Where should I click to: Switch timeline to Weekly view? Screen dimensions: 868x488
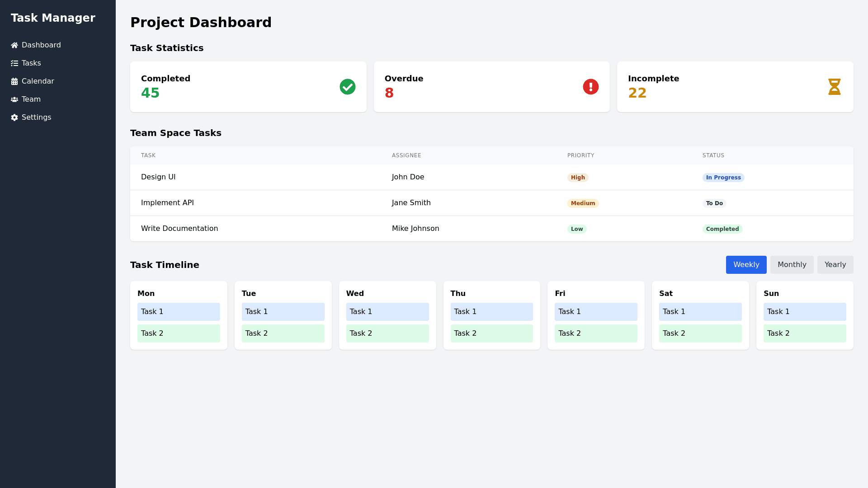point(746,265)
